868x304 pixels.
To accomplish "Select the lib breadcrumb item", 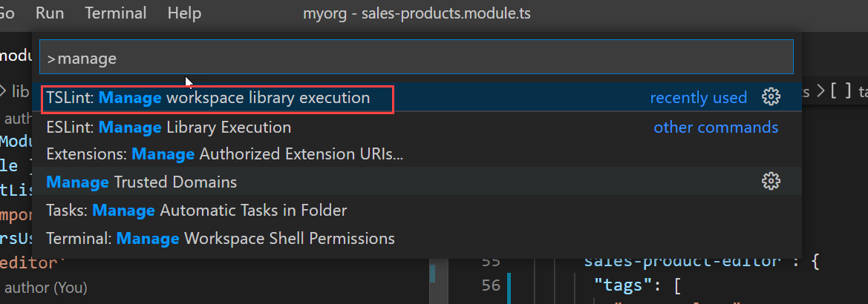I will 21,91.
